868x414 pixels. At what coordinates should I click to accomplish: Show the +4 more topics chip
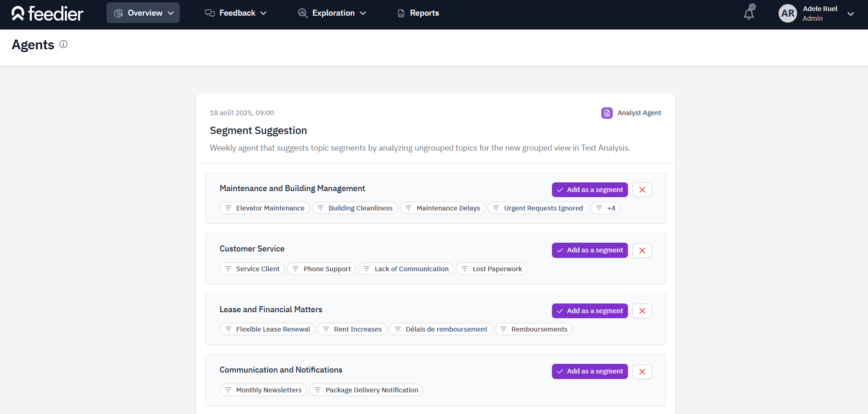605,208
